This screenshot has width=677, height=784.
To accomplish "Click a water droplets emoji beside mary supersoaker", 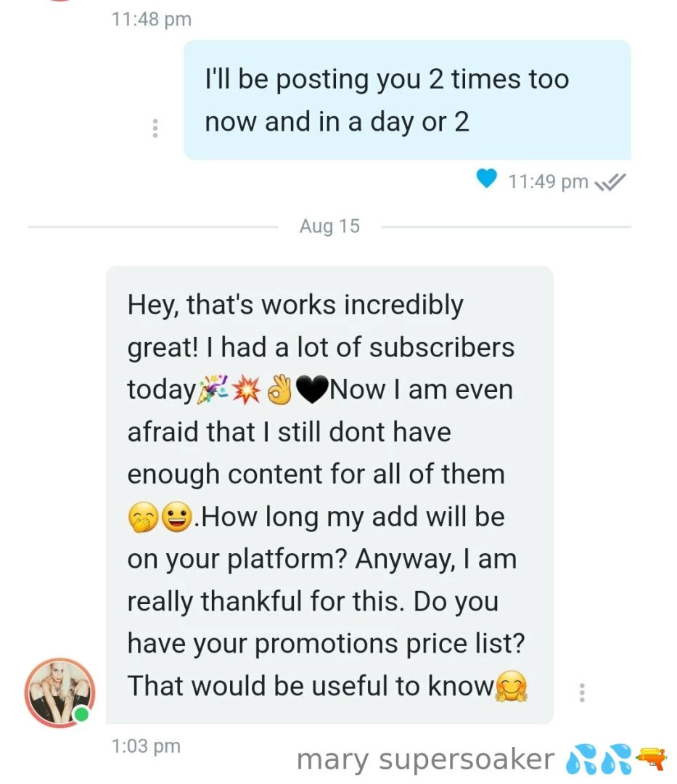I will pyautogui.click(x=581, y=759).
